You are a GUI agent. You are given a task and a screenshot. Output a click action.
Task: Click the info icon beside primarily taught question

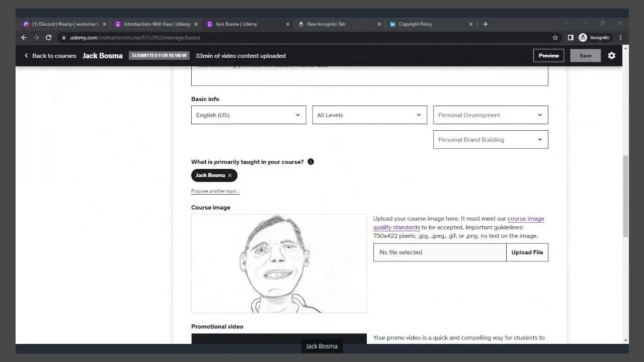click(x=310, y=162)
